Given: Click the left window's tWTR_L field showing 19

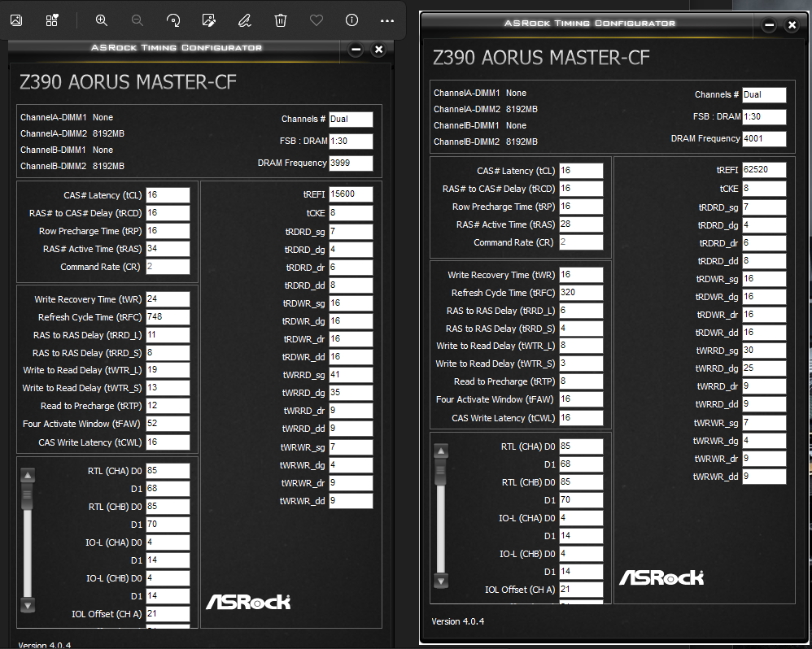Looking at the screenshot, I should click(x=168, y=370).
